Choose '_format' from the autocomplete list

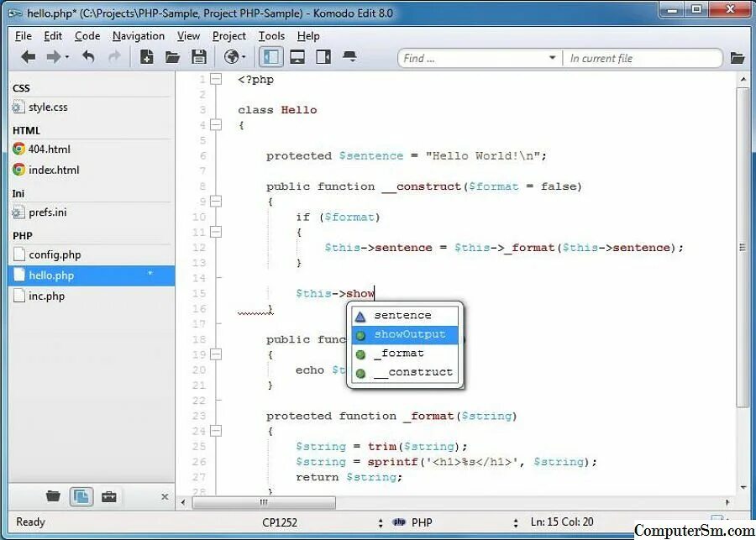(405, 354)
